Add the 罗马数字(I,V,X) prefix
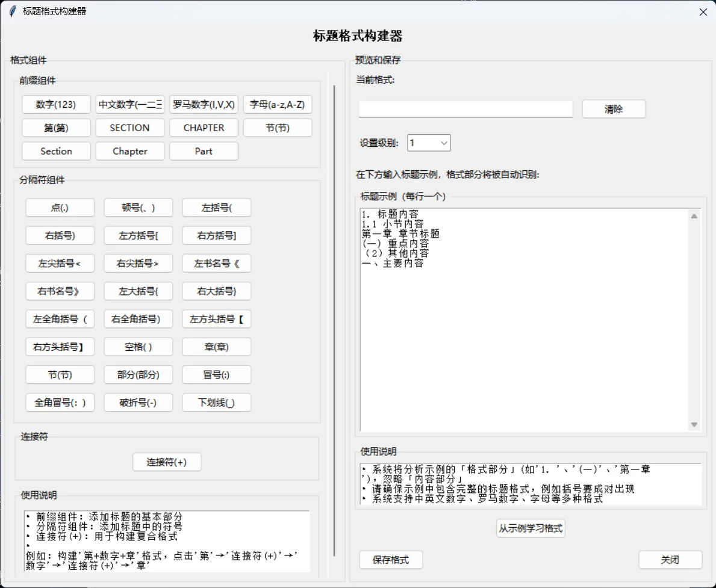This screenshot has width=716, height=588. [204, 104]
